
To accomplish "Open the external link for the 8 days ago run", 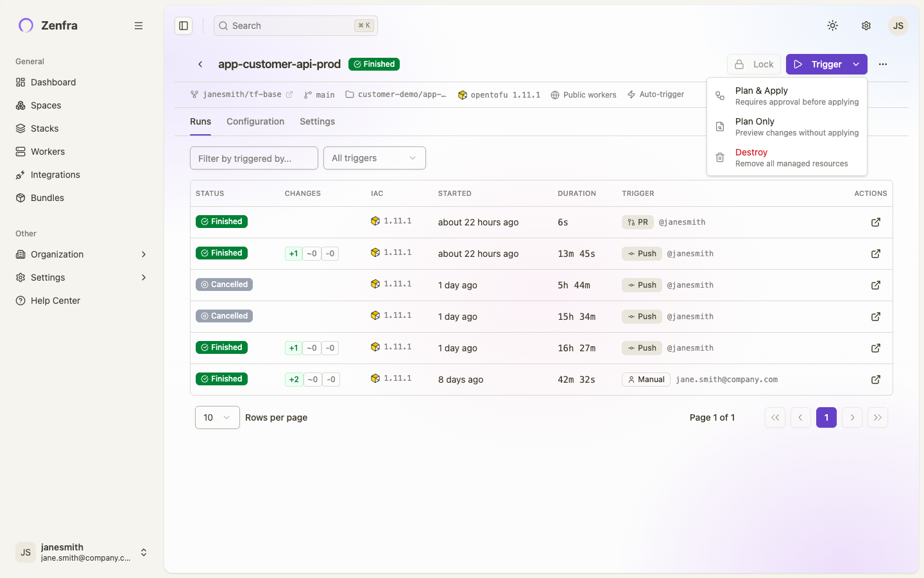I will 875,380.
